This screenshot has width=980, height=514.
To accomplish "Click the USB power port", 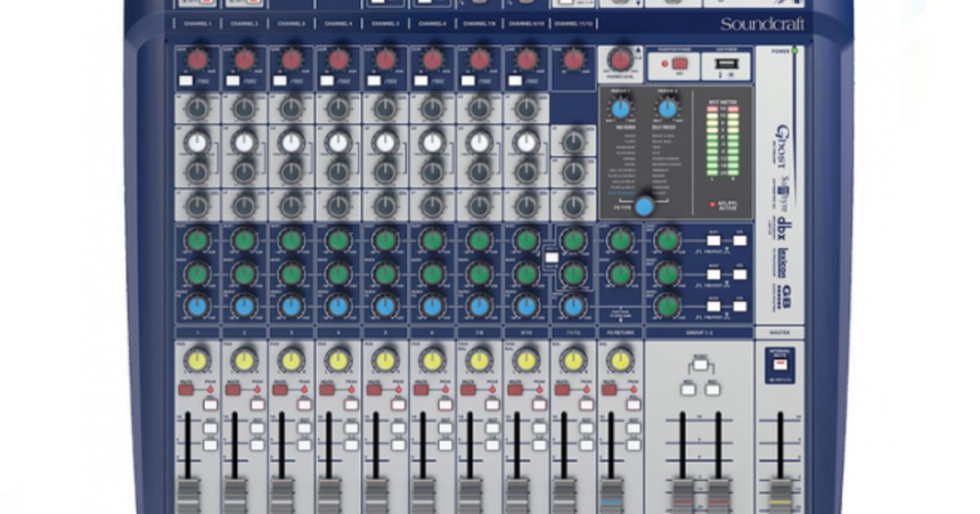I will [728, 63].
